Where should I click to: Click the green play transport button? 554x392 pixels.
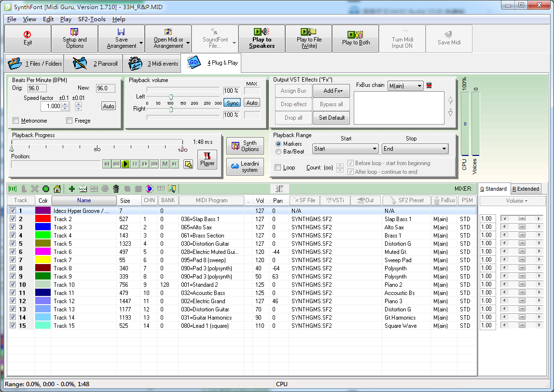(x=125, y=164)
